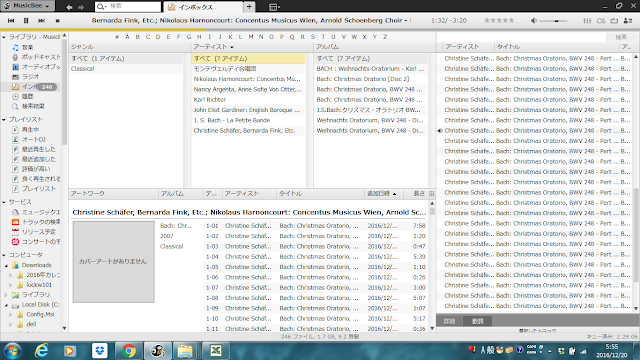This screenshot has height=360, width=640.
Task: Collapse the ライブラリ section
Action: point(4,37)
